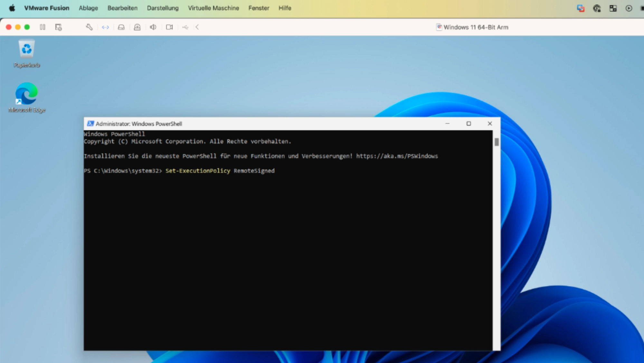Click the chevron to collapse the toolbar devices

click(197, 27)
